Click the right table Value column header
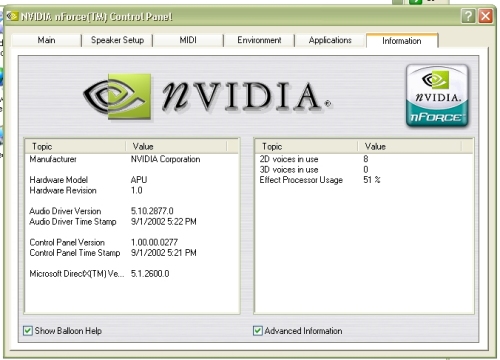This screenshot has width=500, height=360. [x=410, y=146]
